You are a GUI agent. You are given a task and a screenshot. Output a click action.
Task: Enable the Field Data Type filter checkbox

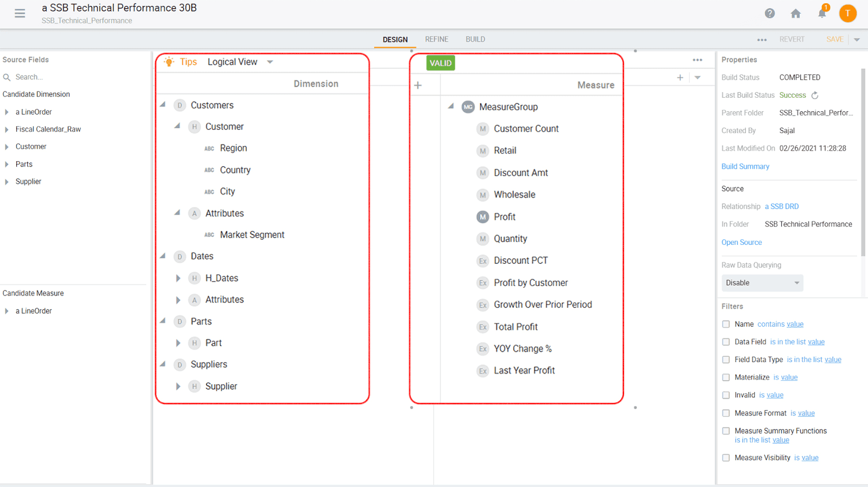point(726,359)
